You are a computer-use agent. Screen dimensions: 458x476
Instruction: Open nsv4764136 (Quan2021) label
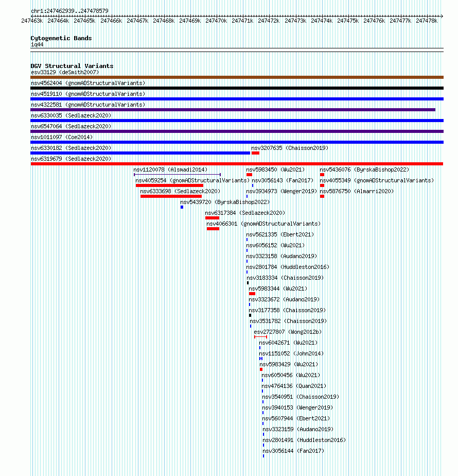tap(294, 386)
